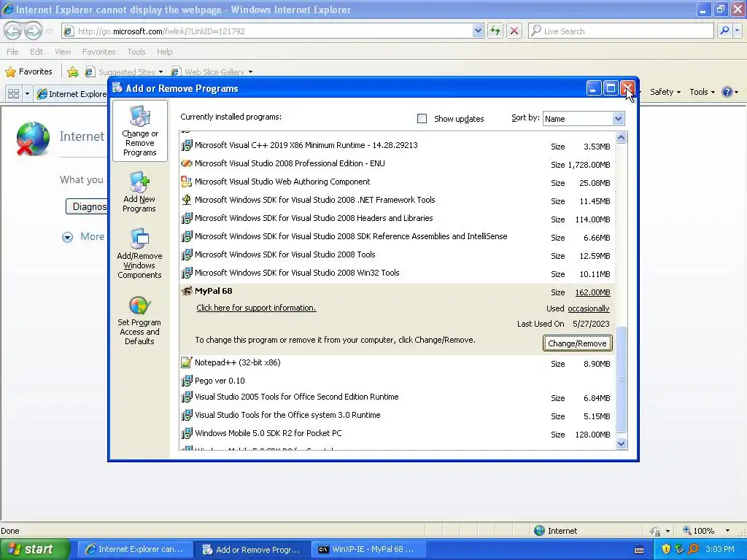Toggle the Show updates checkbox

pos(422,119)
